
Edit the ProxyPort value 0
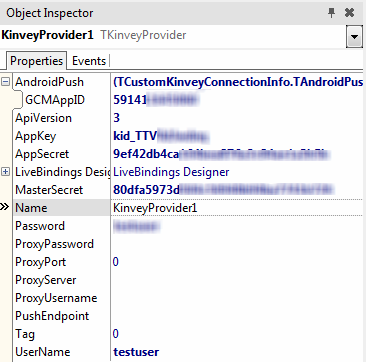pyautogui.click(x=237, y=262)
